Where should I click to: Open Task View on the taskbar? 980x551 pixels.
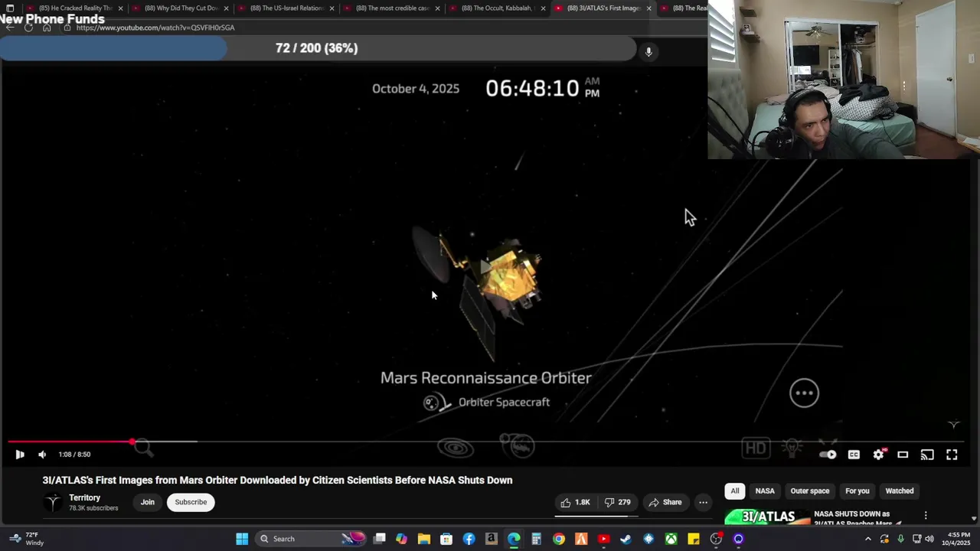[379, 539]
